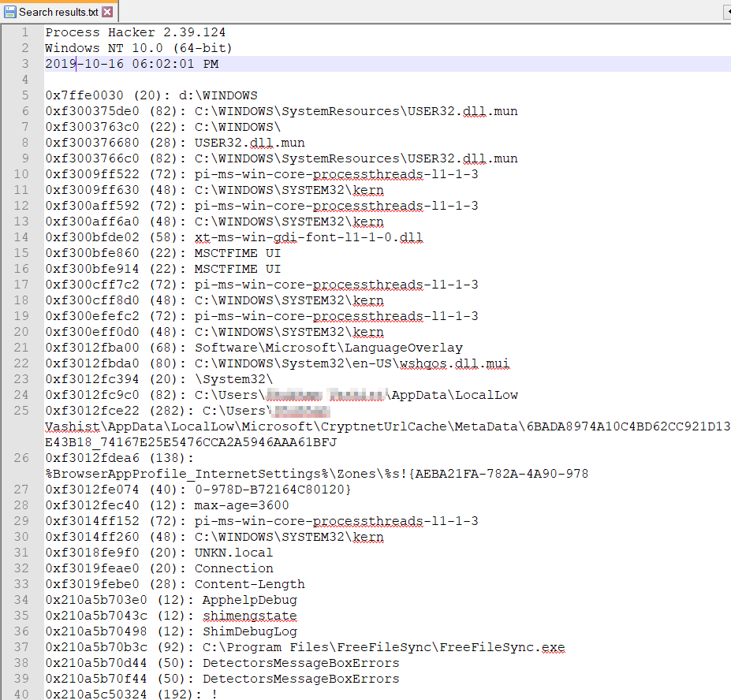Click the save icon on Search results.txt tab

tap(10, 12)
